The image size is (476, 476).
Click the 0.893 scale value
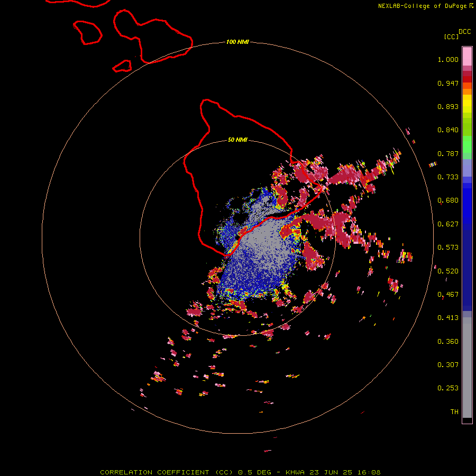(448, 106)
